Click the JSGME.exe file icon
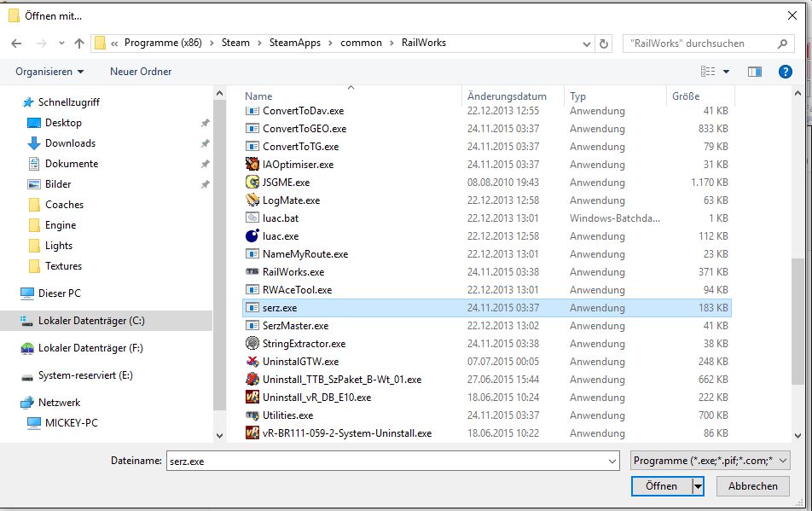Image resolution: width=812 pixels, height=511 pixels. tap(252, 183)
